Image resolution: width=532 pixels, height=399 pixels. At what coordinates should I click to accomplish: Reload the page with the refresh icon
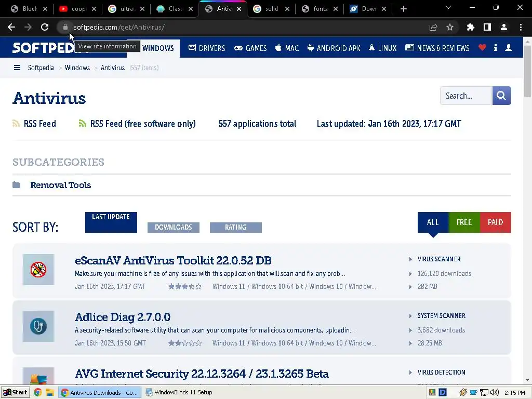point(45,27)
